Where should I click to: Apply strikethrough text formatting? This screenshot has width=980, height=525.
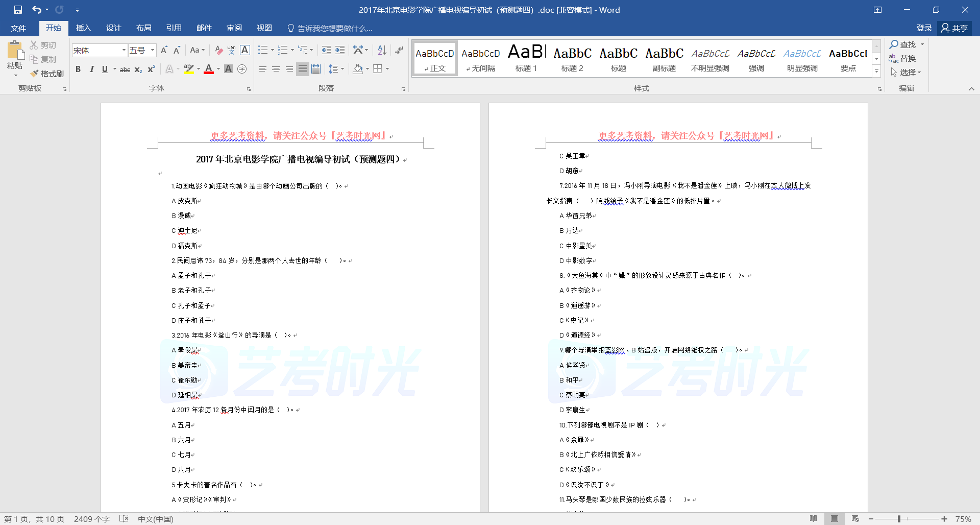pyautogui.click(x=125, y=69)
